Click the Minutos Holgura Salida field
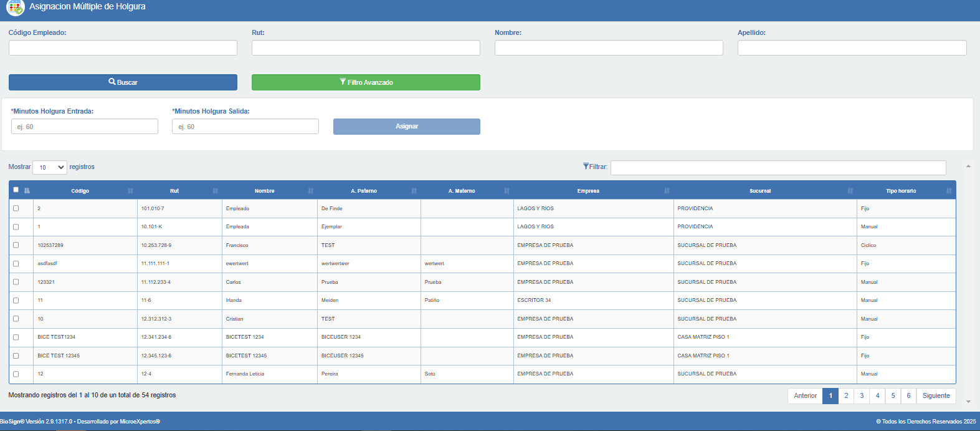The image size is (980, 431). tap(245, 127)
